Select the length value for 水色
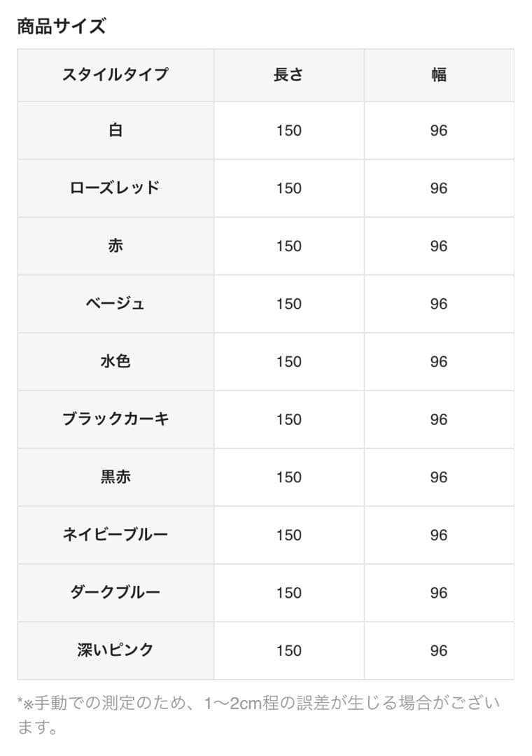Screen dimensions: 532x756 point(288,362)
